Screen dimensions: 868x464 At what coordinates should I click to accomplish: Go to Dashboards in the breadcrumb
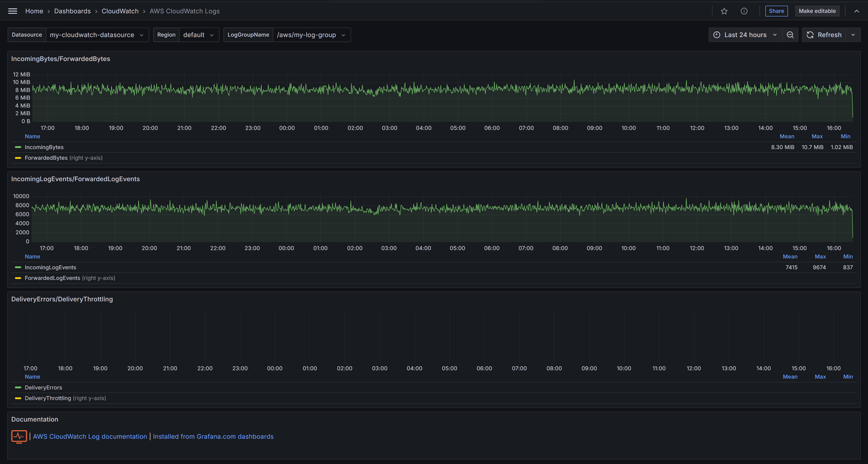point(72,11)
